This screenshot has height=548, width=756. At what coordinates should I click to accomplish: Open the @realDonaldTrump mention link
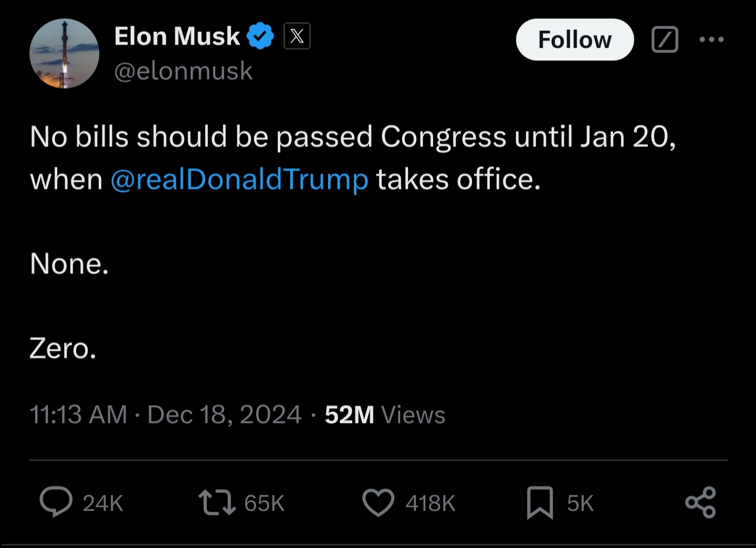[x=239, y=180]
